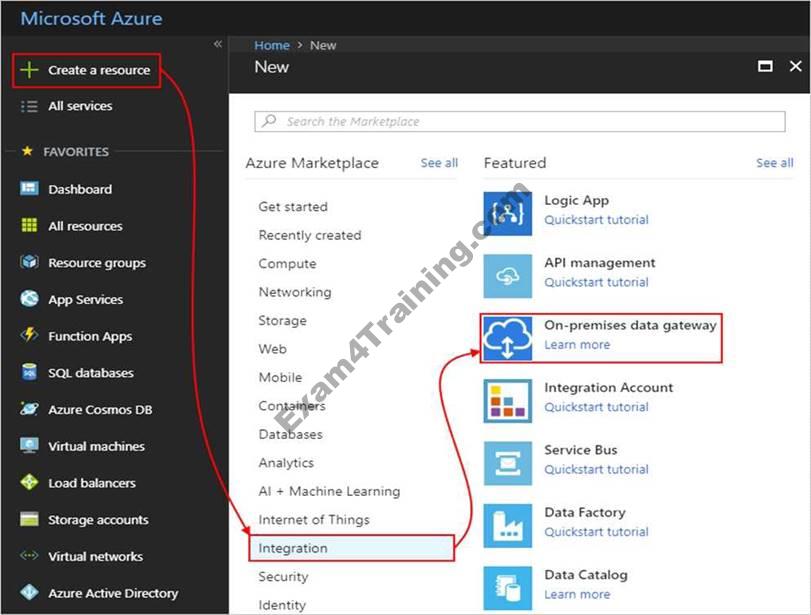Click the Service Bus icon
The width and height of the screenshot is (811, 615).
[x=507, y=463]
